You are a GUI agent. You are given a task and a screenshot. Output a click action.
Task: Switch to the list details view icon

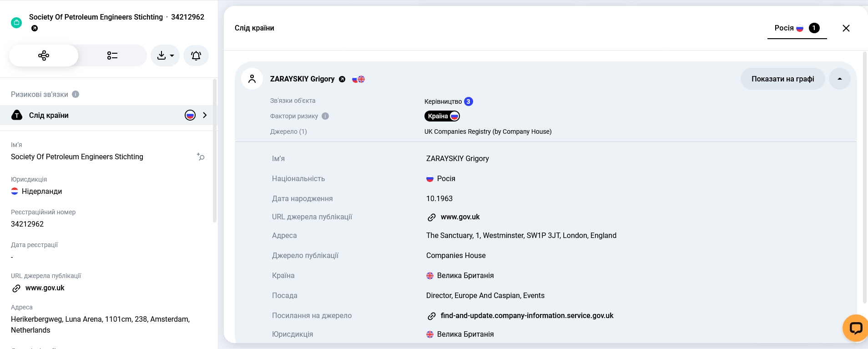coord(112,55)
